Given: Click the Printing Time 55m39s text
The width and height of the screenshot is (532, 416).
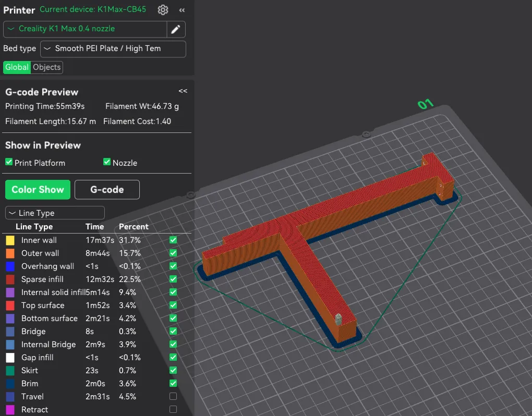Looking at the screenshot, I should pyautogui.click(x=45, y=106).
